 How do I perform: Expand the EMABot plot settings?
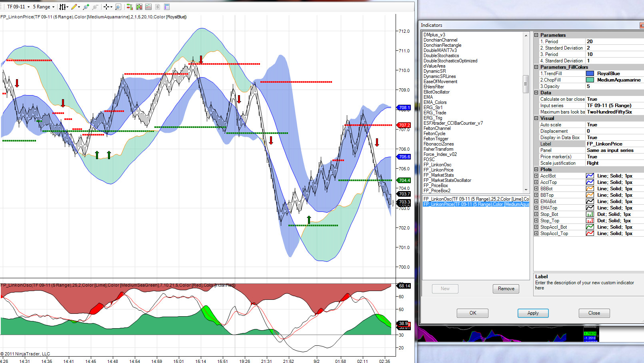point(536,201)
